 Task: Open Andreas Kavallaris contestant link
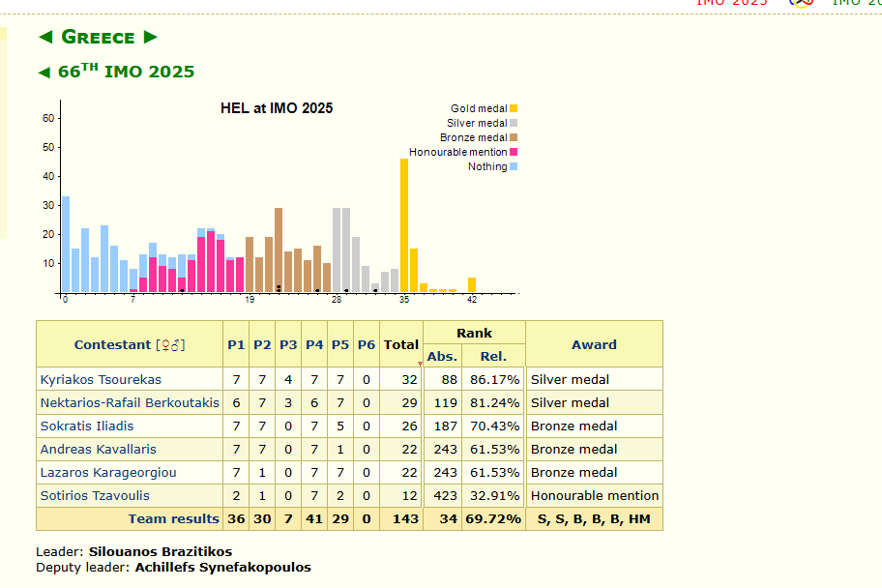tap(98, 450)
